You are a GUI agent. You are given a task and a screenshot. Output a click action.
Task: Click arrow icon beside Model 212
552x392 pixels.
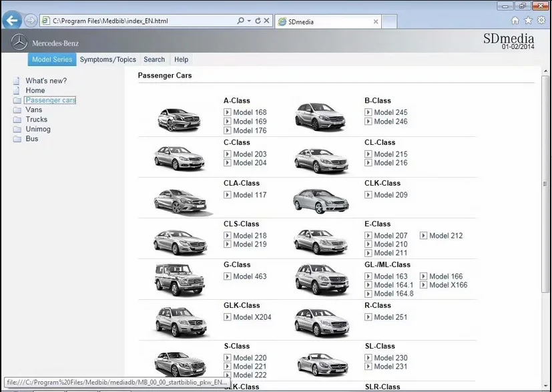pyautogui.click(x=423, y=236)
